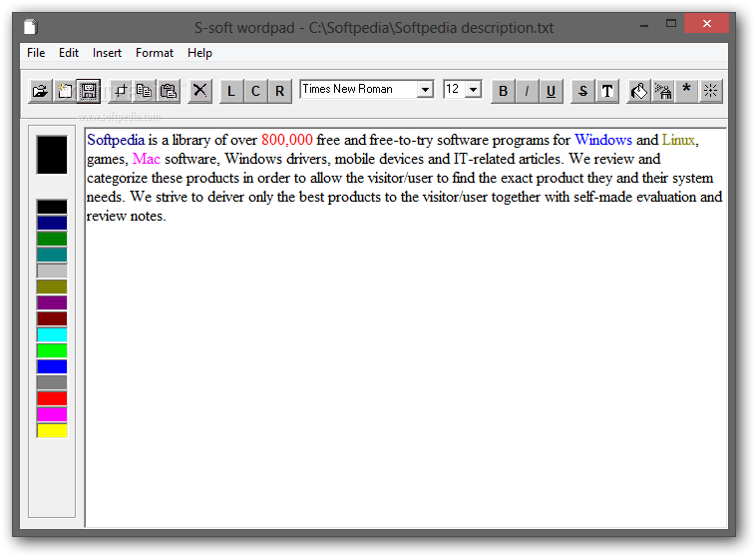The height and width of the screenshot is (557, 756).
Task: Open a file with the folder icon
Action: 40,91
